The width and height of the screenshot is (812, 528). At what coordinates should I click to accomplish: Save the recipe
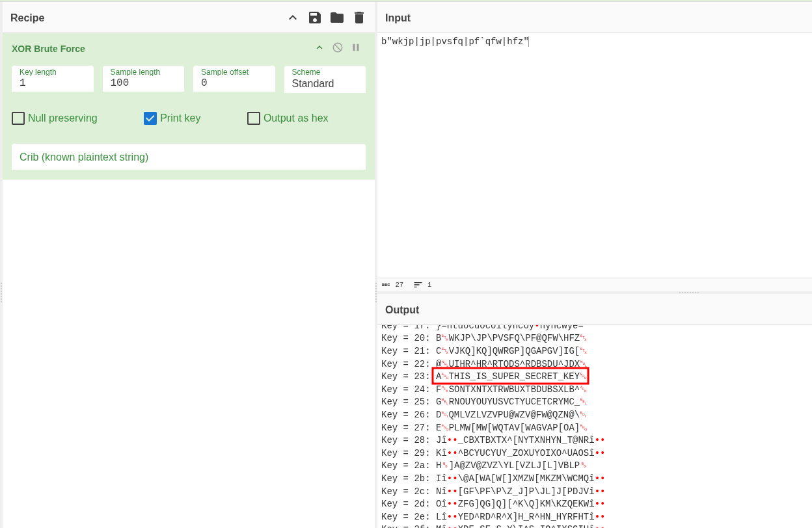click(x=315, y=18)
